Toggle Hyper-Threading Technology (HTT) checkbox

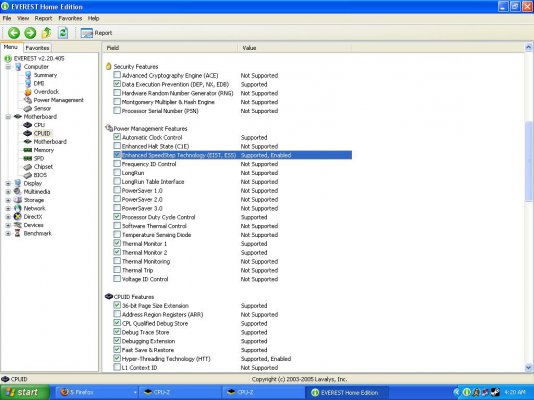click(x=117, y=358)
